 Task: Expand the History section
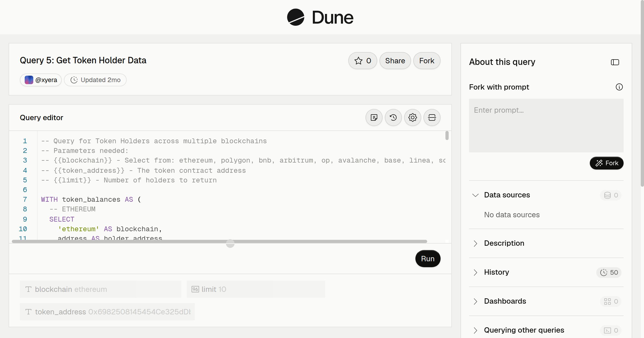pyautogui.click(x=475, y=272)
